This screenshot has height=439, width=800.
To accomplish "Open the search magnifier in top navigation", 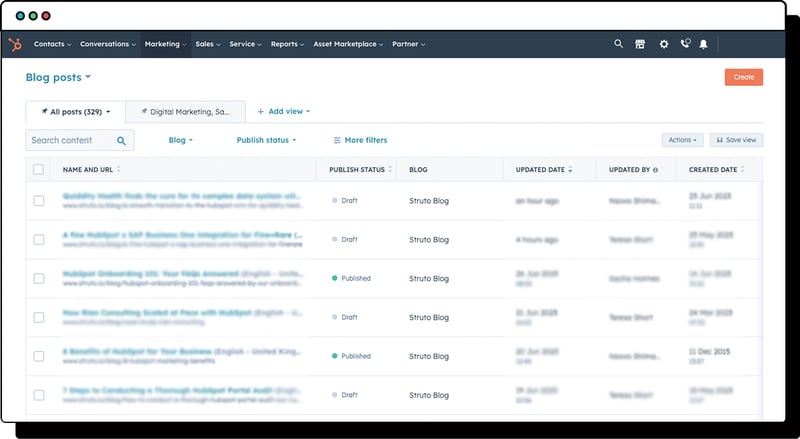I will point(618,44).
